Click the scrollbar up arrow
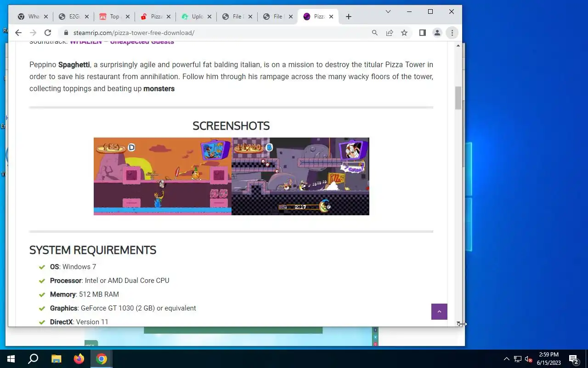The width and height of the screenshot is (588, 368). [458, 46]
